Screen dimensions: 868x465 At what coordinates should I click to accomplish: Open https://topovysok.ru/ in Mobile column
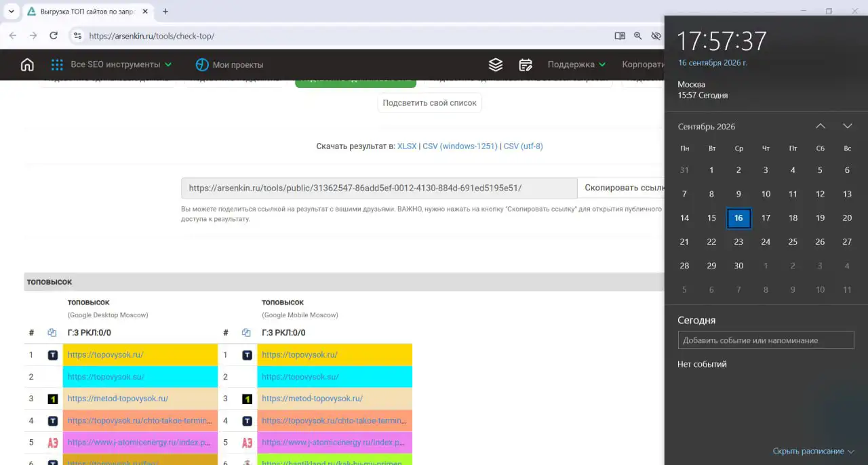300,355
